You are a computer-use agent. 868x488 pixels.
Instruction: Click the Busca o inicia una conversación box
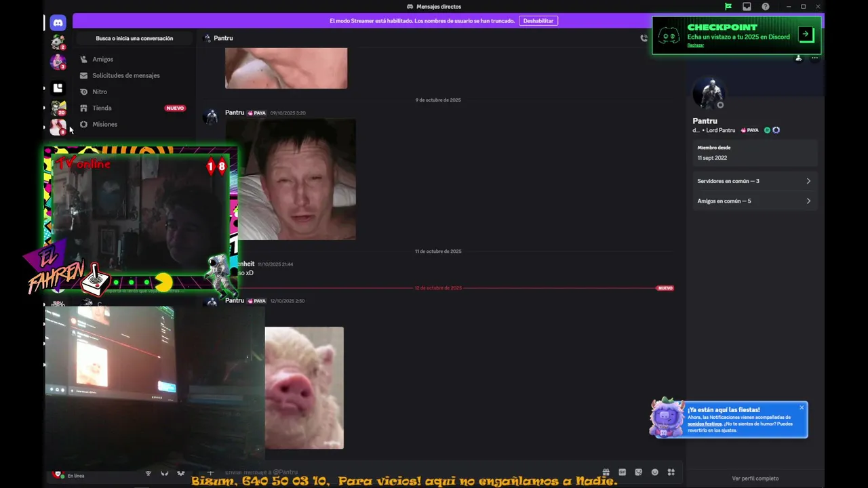(x=134, y=39)
